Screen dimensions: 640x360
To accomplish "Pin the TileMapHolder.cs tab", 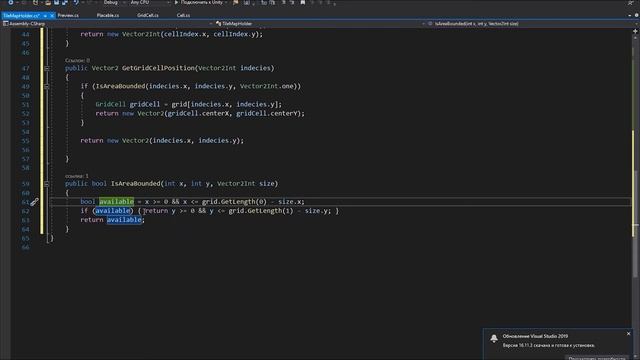I will 45,16.
